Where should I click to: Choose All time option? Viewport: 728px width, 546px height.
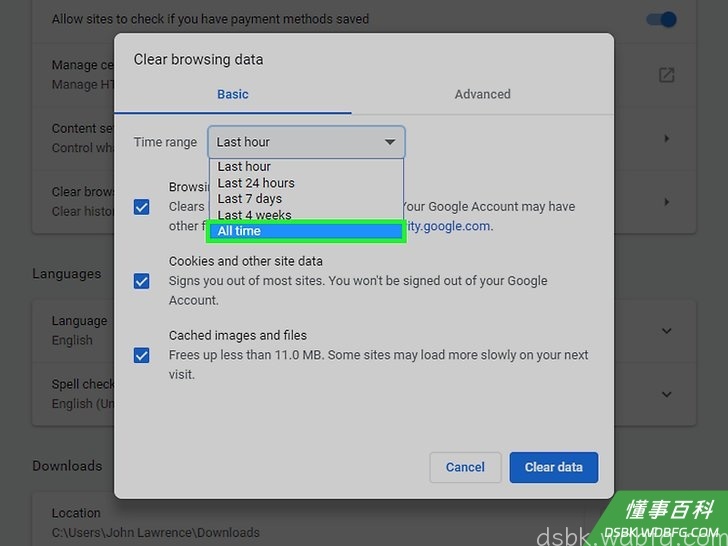tap(306, 231)
